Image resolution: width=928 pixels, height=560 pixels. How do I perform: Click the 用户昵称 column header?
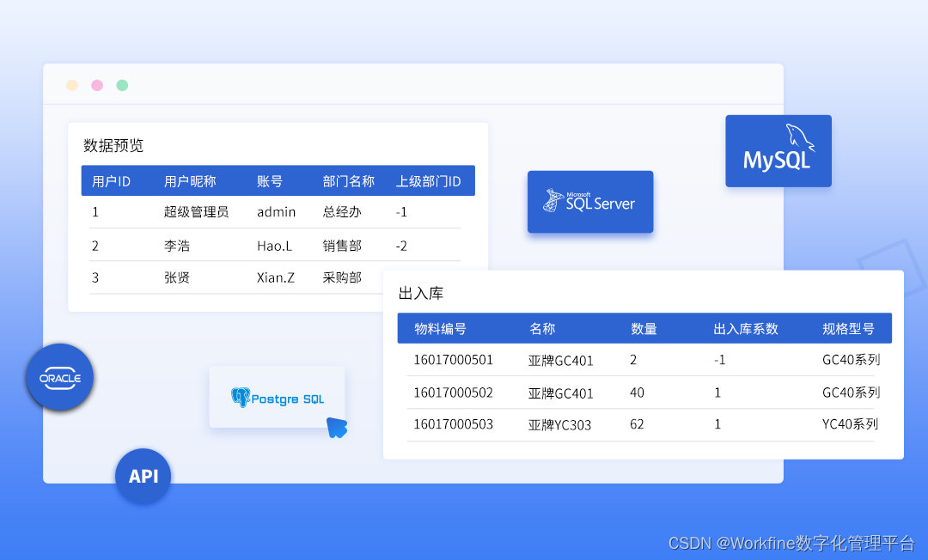point(190,181)
